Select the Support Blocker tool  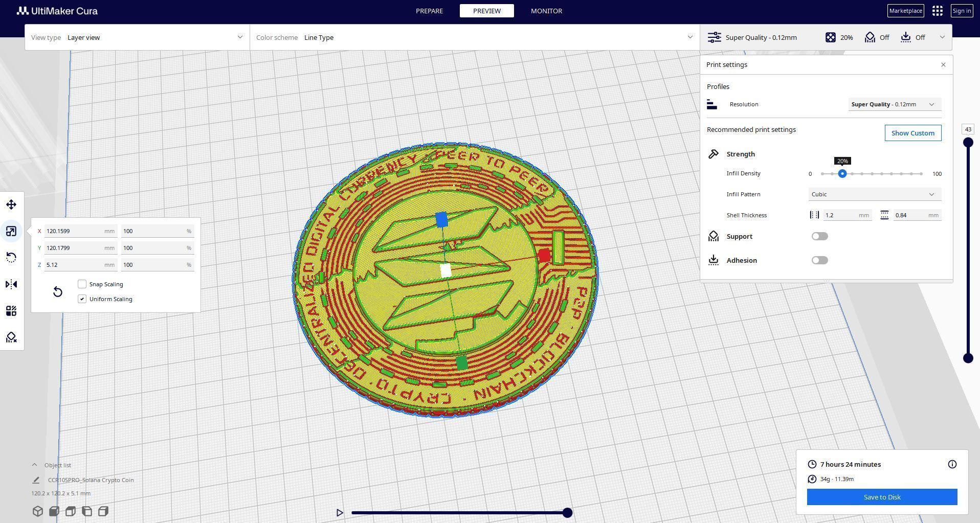point(11,337)
